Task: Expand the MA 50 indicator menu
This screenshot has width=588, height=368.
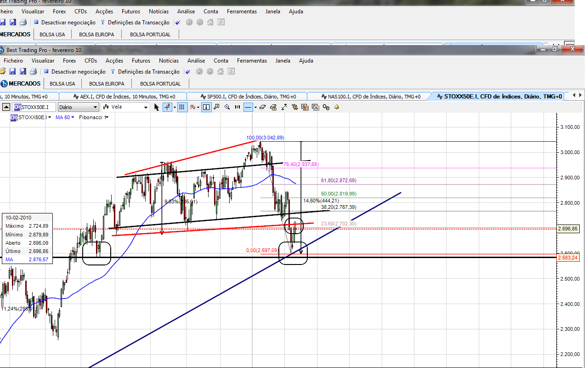Action: point(65,117)
